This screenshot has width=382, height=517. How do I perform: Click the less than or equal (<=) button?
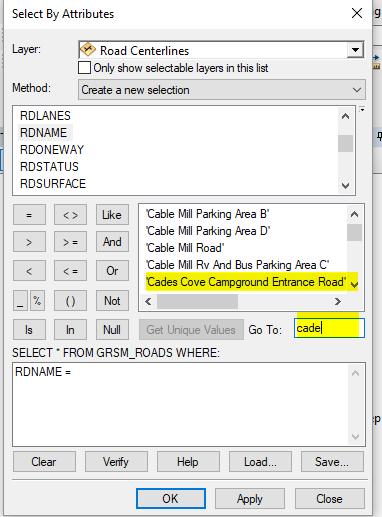(x=70, y=271)
